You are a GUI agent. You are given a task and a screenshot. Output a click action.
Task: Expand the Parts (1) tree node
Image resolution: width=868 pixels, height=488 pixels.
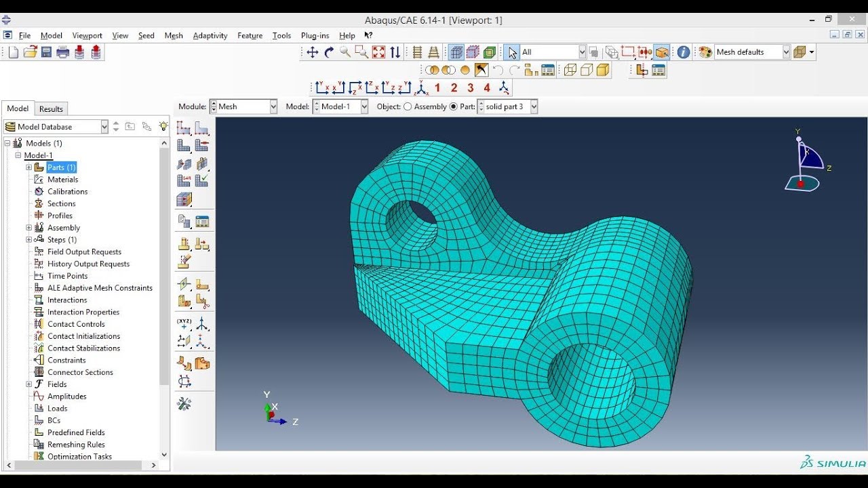pos(28,167)
